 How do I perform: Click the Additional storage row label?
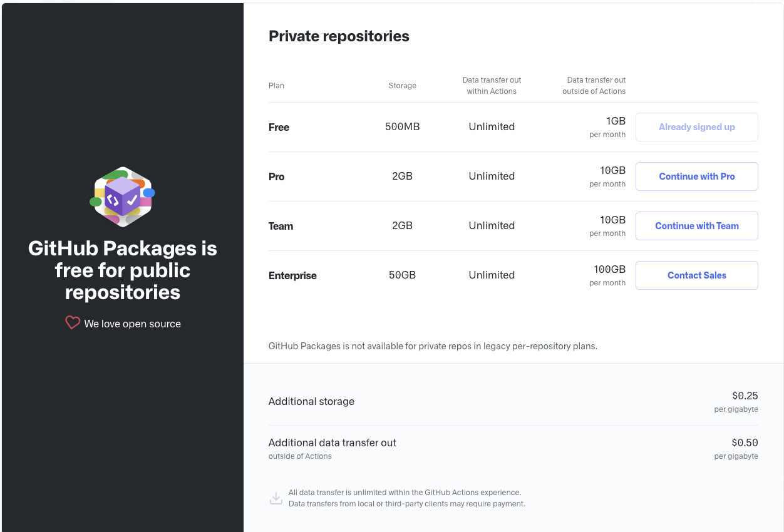(x=311, y=401)
